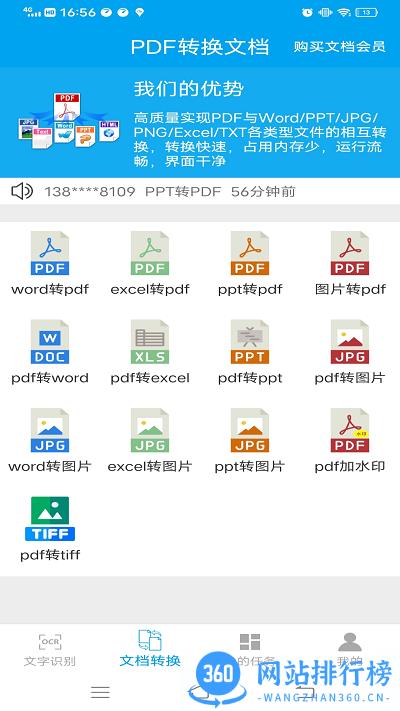Open the 图片转pdf converter icon
Image resolution: width=400 pixels, height=711 pixels.
coord(350,253)
